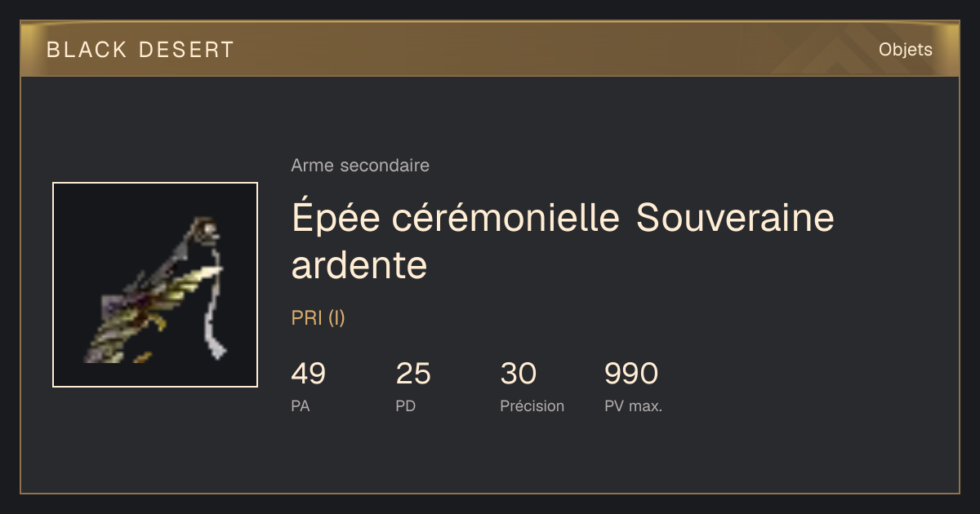Click the Arme secondaire category label

pos(360,166)
